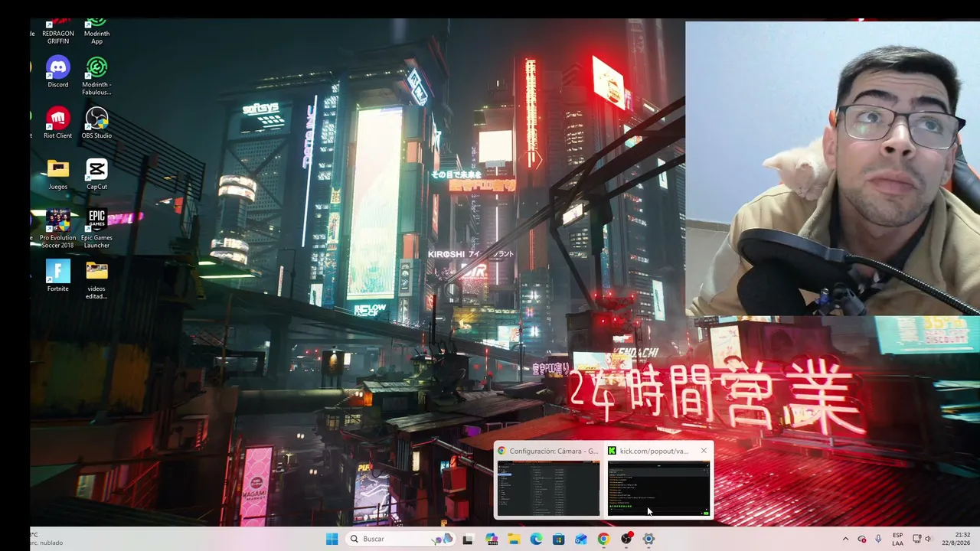
Task: Open the clock and date panel
Action: 958,539
